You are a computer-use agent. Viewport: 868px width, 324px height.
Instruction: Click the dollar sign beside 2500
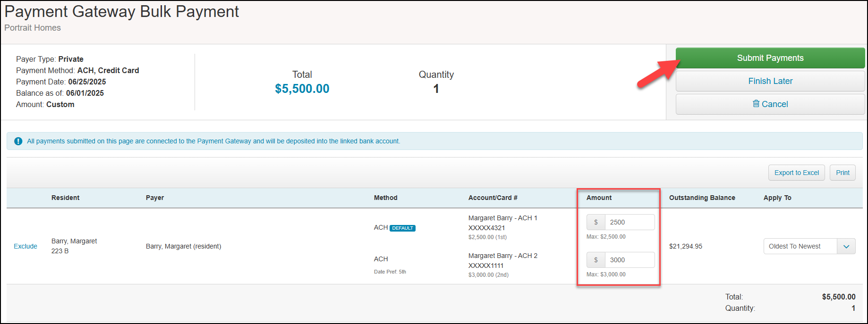coord(596,222)
